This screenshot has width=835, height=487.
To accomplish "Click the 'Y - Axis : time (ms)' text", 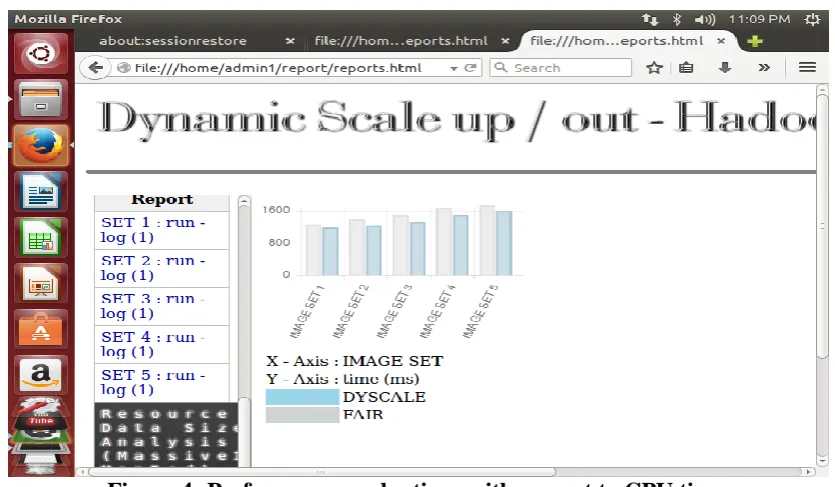I will (x=342, y=379).
